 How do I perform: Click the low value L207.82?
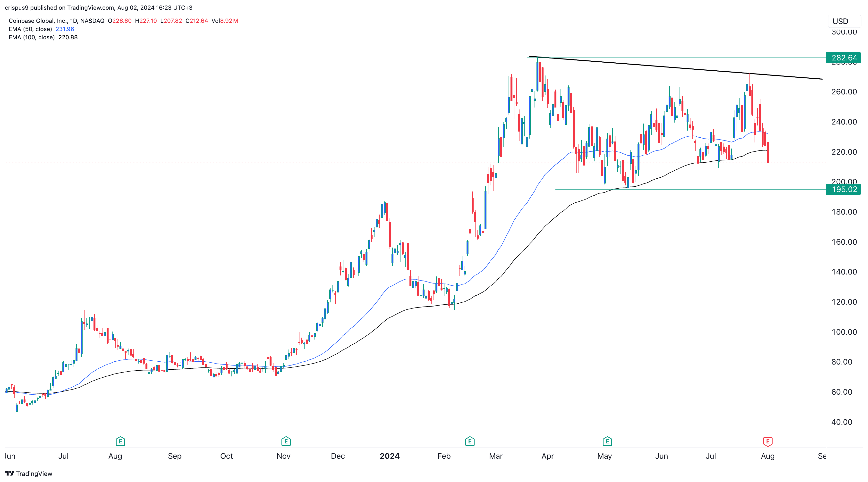coord(171,21)
